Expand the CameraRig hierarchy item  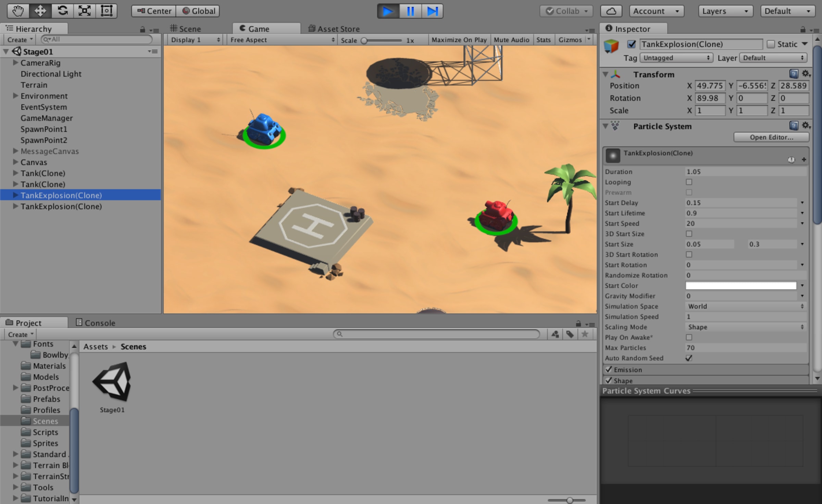tap(15, 63)
